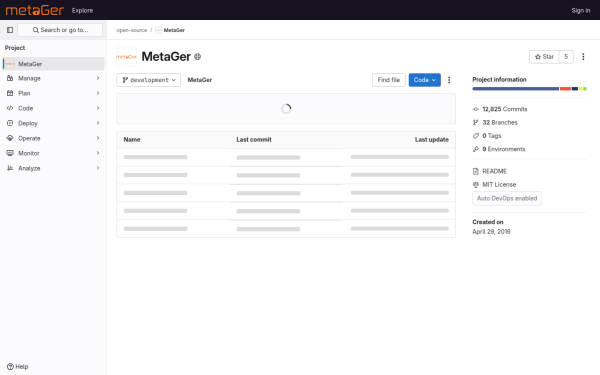Click the red segment of languages bar
The height and width of the screenshot is (375, 600).
566,89
